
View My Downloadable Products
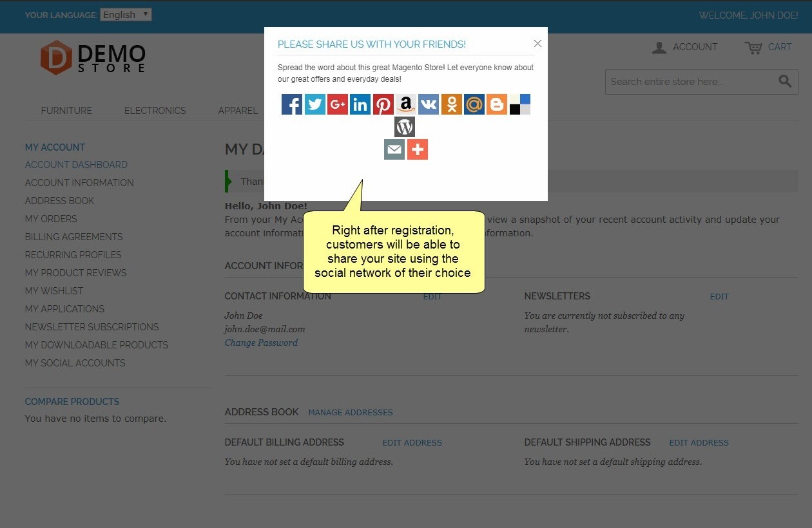click(97, 345)
